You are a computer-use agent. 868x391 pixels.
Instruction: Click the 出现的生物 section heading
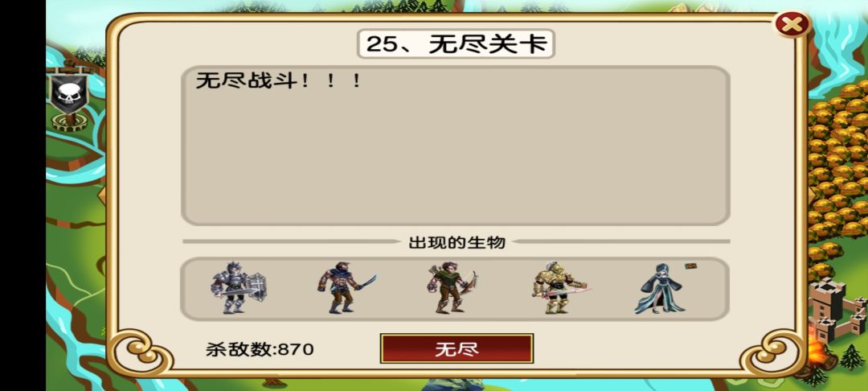[x=457, y=242]
